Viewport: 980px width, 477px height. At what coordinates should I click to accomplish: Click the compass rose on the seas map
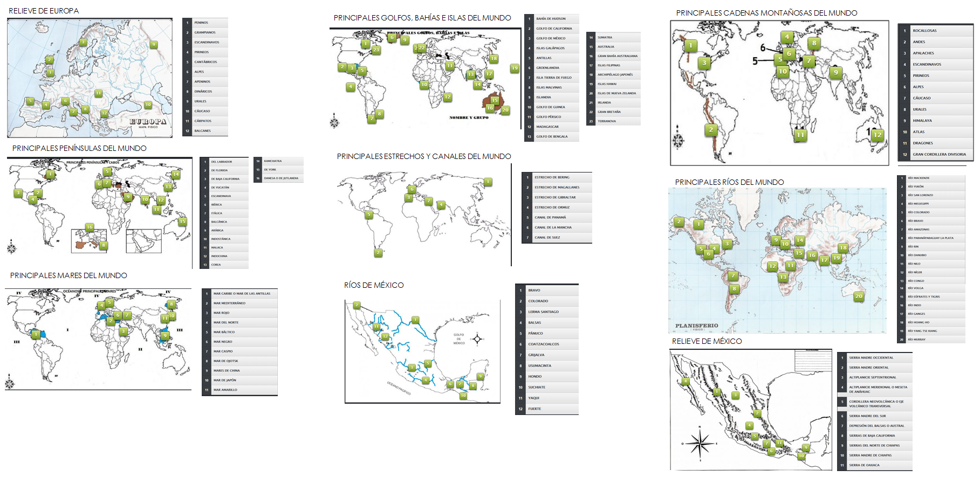point(9,382)
